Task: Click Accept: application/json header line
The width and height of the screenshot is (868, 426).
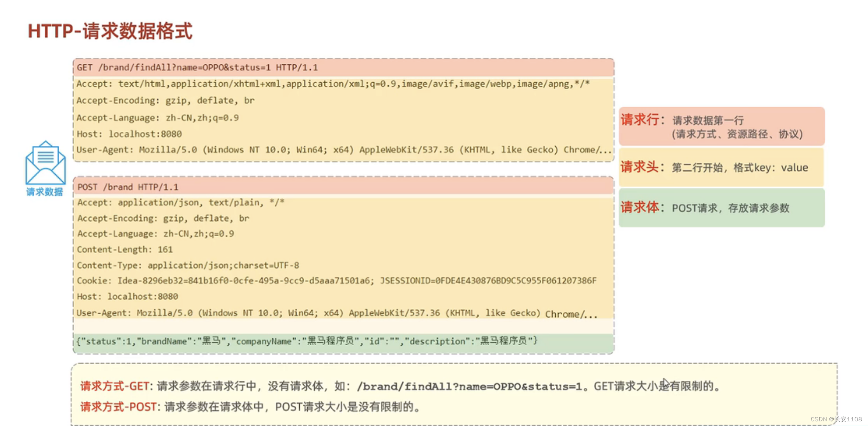Action: pos(181,203)
